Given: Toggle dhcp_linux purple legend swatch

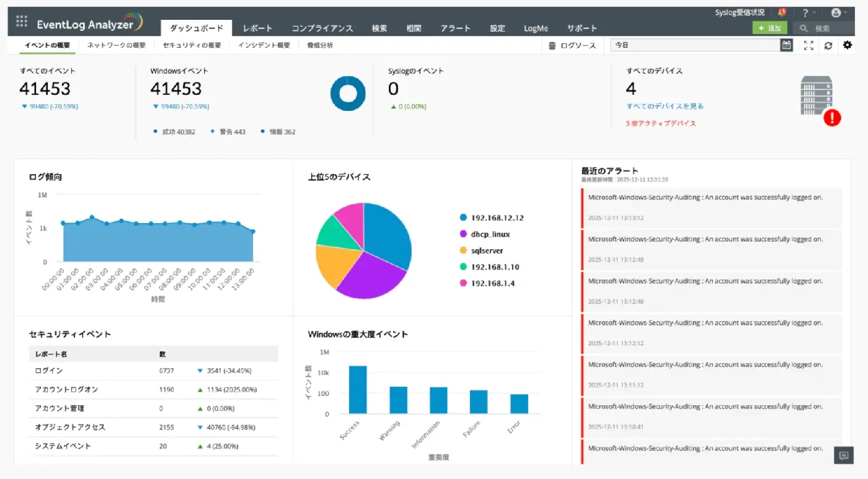Looking at the screenshot, I should pos(463,234).
